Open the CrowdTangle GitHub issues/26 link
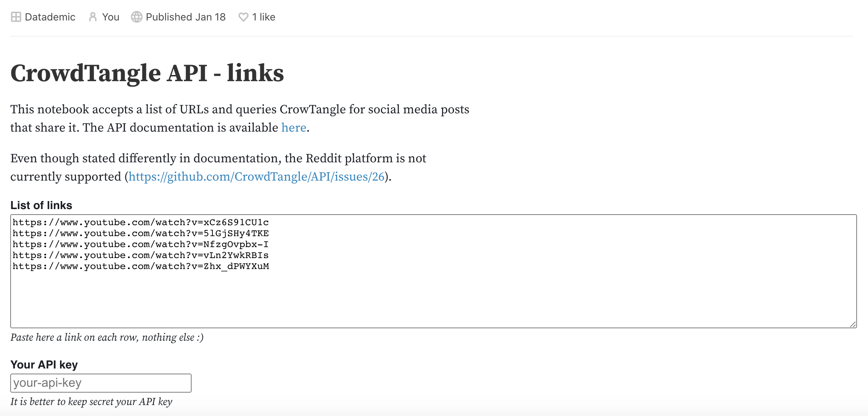Screen dimensions: 868x416 [x=256, y=177]
